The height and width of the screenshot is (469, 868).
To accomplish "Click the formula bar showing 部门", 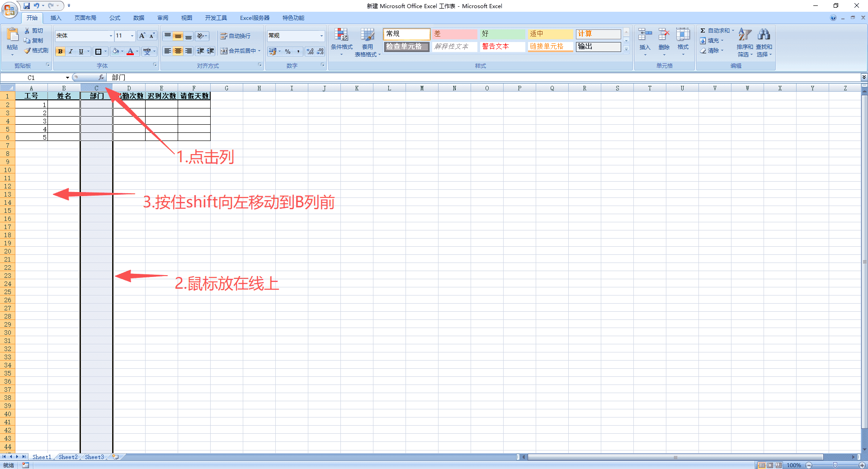I will pos(484,78).
